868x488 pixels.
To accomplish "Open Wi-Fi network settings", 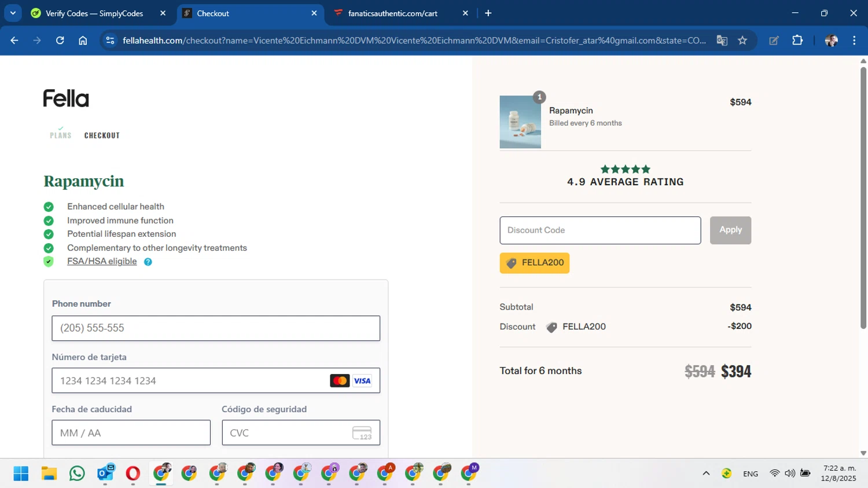I will pyautogui.click(x=774, y=474).
